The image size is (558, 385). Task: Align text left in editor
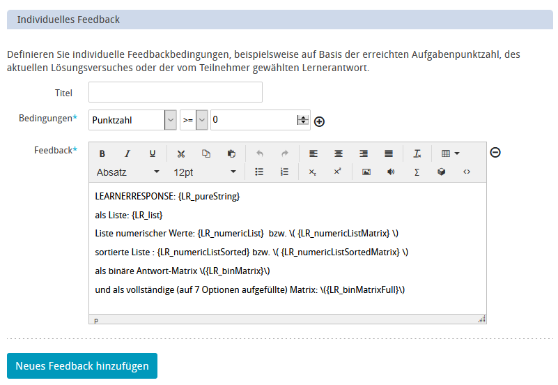[x=314, y=154]
